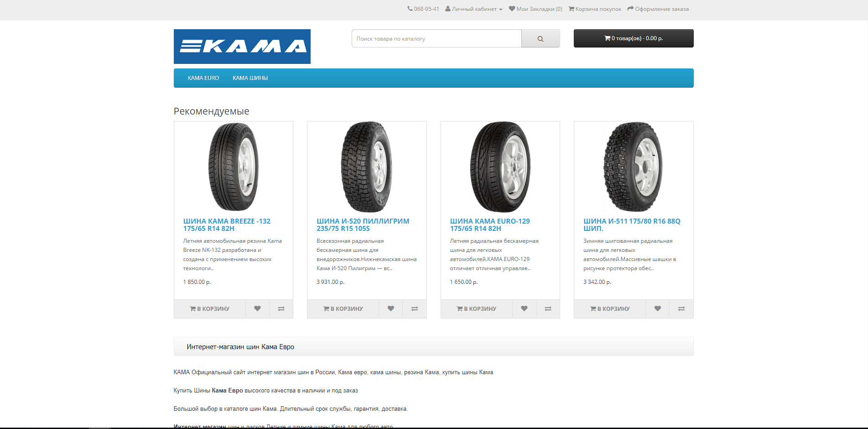Expand the Личный кабинет dropdown

point(474,9)
